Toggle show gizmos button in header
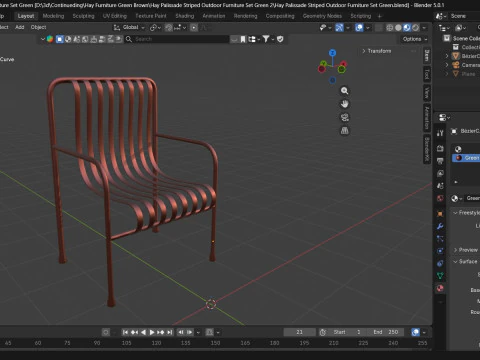 (x=339, y=28)
